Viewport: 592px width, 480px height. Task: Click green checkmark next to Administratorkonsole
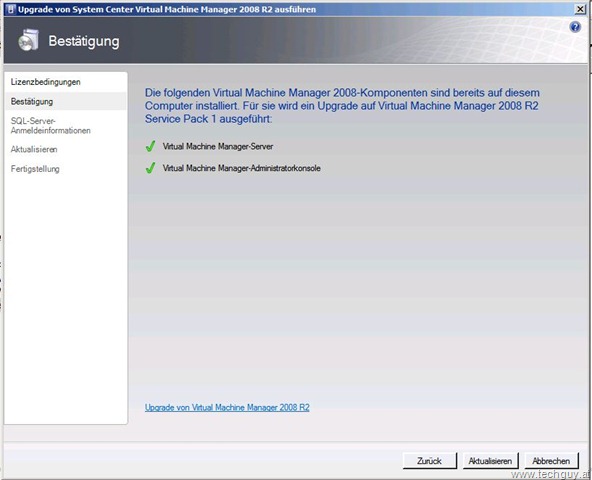click(x=150, y=168)
